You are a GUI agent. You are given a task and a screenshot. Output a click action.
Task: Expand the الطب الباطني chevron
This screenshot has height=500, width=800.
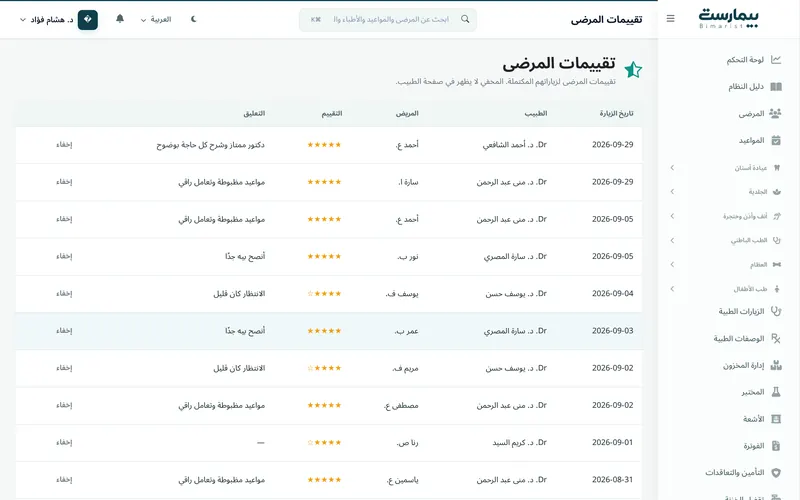(x=672, y=240)
